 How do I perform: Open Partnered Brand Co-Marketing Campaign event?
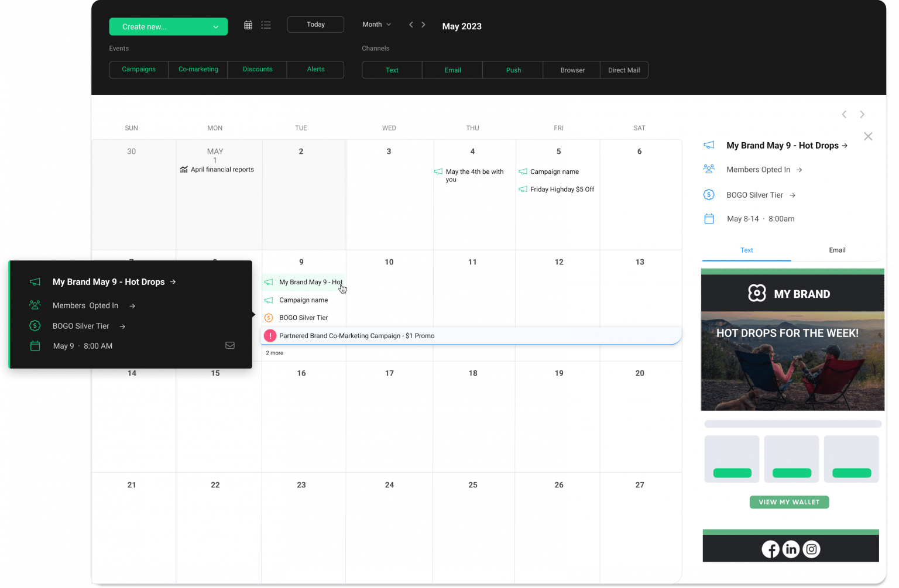(x=472, y=336)
